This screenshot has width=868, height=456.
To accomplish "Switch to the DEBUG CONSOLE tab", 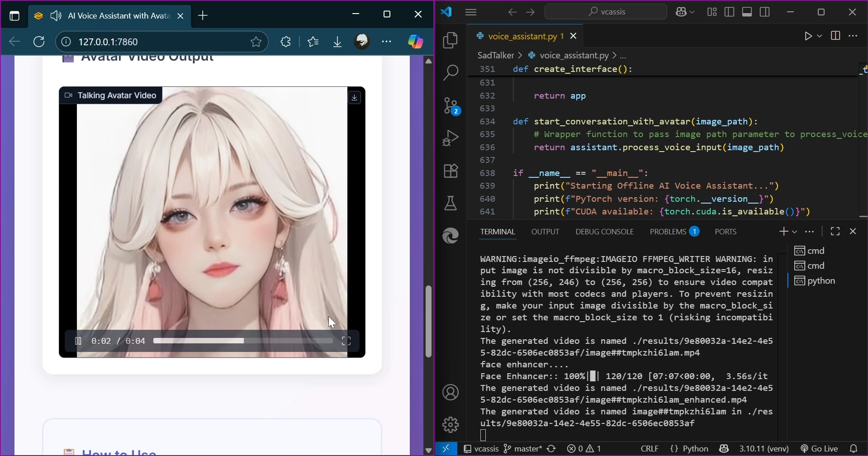I will click(x=605, y=232).
